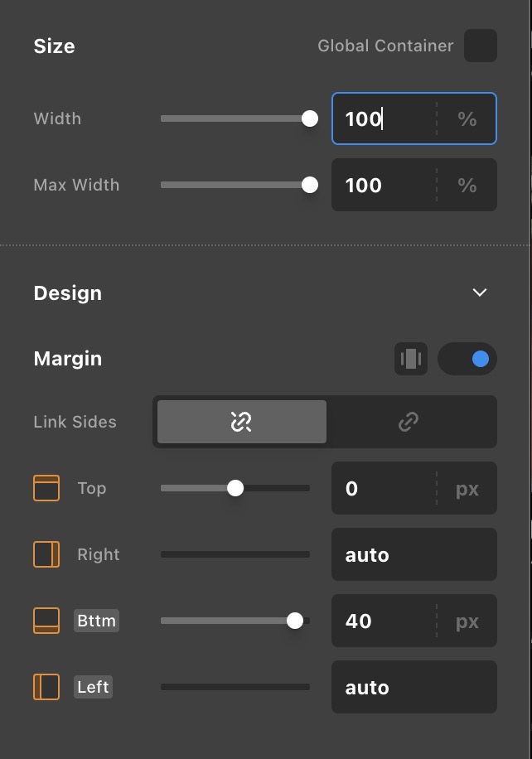Toggle the Global Container checkbox
This screenshot has height=759, width=532.
[481, 46]
